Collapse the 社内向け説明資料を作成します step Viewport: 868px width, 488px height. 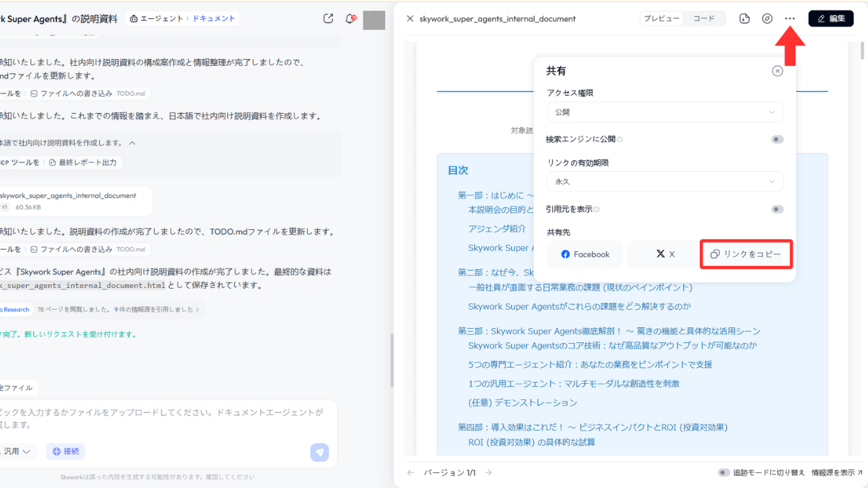(x=133, y=143)
